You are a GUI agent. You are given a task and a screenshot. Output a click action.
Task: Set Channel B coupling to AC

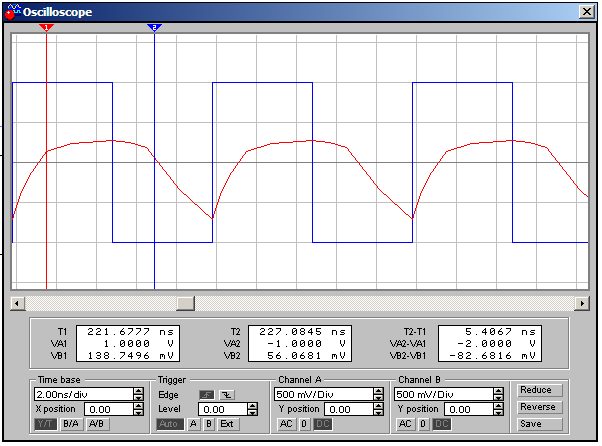405,424
